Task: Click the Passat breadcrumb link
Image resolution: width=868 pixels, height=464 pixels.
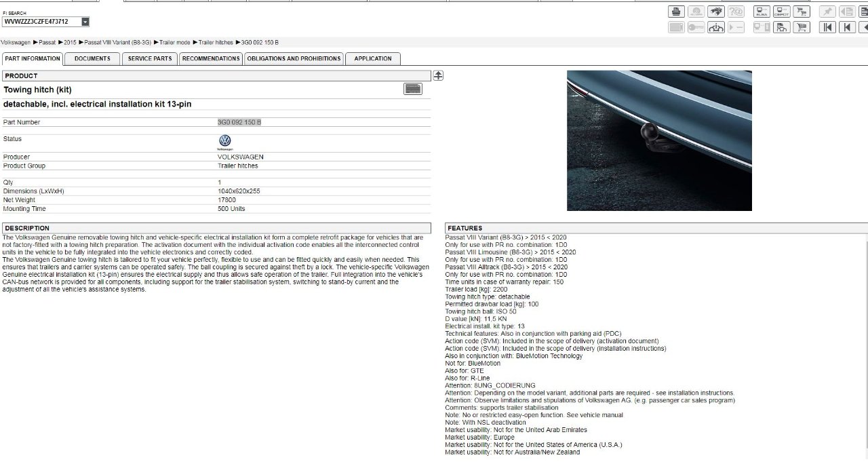Action: click(47, 43)
